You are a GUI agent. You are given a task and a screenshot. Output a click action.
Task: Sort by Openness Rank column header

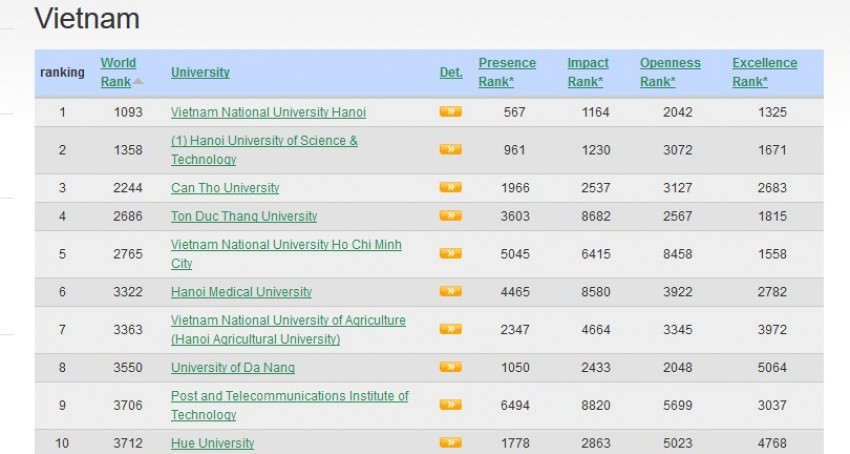(x=669, y=72)
